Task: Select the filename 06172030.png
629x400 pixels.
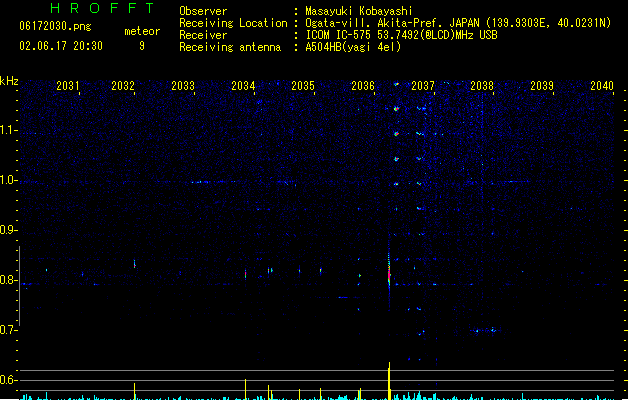Action: [x=55, y=26]
